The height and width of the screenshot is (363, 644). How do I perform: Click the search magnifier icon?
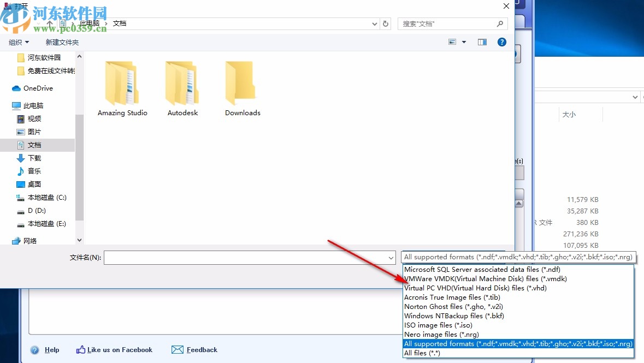point(499,23)
